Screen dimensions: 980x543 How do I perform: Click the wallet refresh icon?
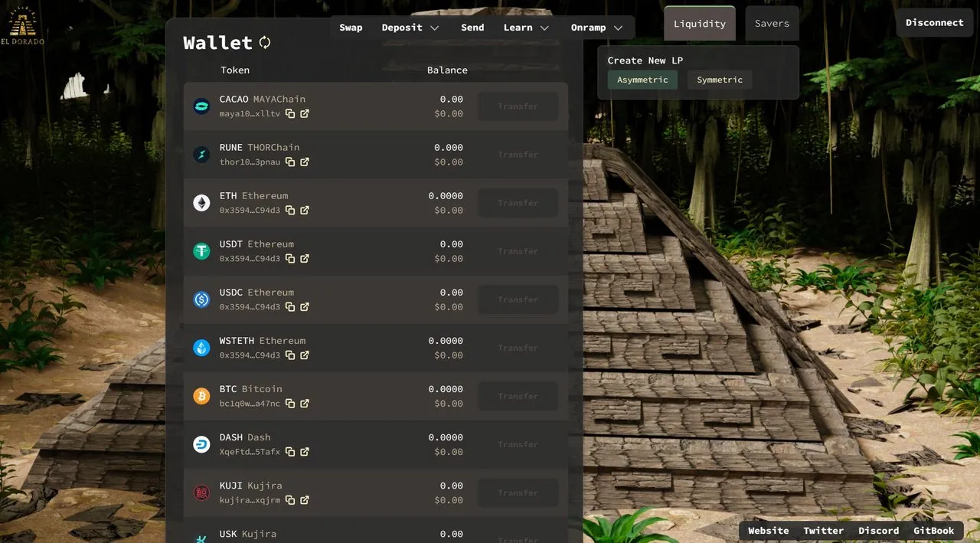click(265, 43)
